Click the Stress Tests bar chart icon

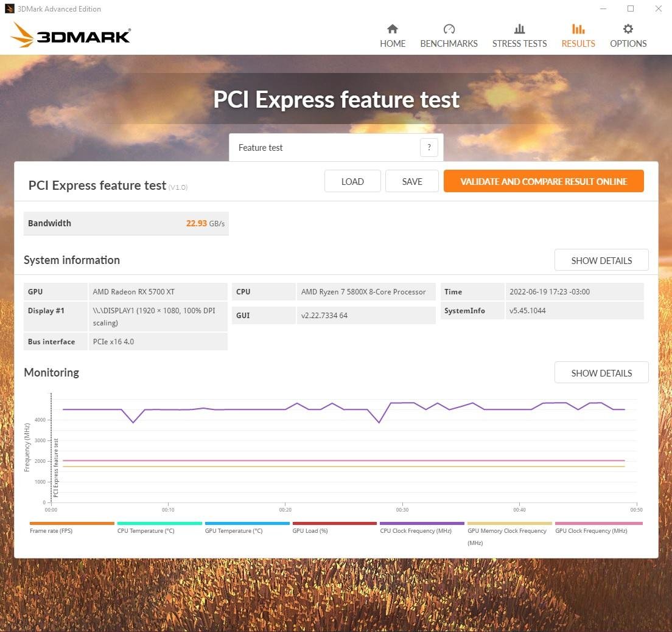519,29
